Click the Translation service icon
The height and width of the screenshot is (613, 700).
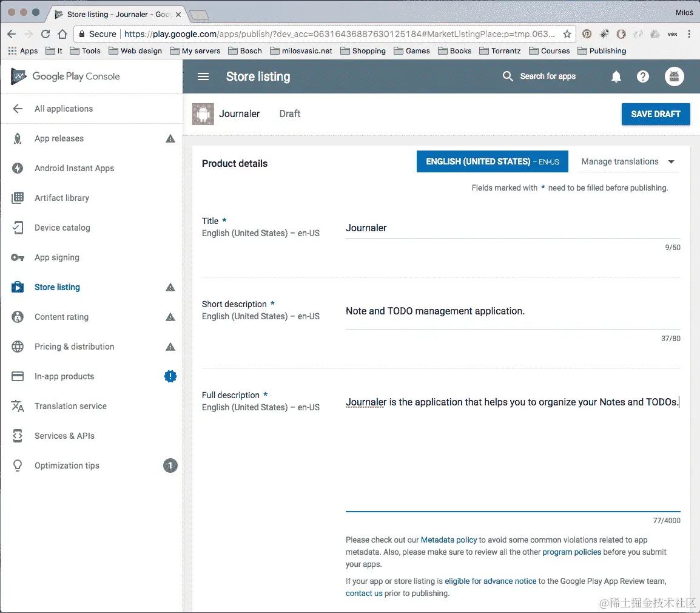tap(18, 406)
